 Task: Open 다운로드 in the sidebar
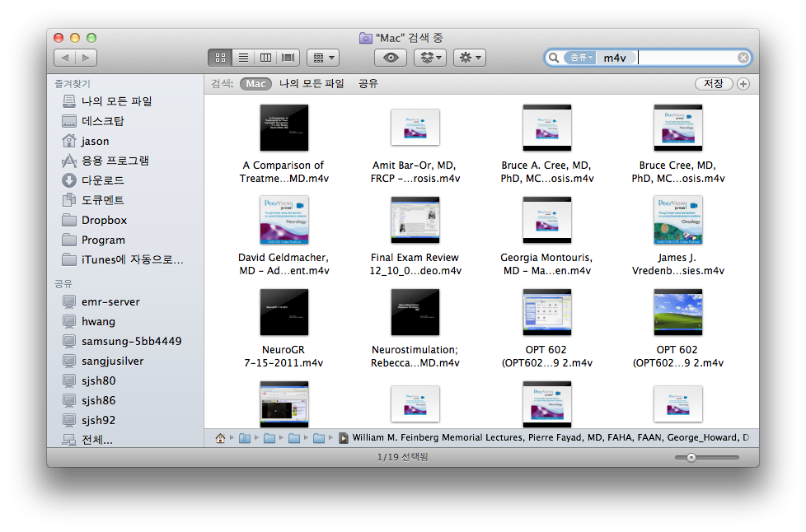102,180
